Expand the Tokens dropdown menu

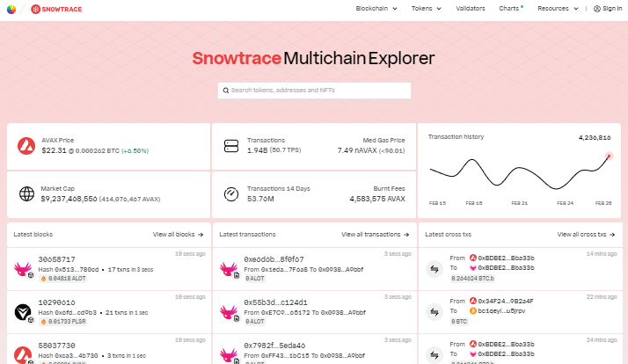tap(426, 9)
